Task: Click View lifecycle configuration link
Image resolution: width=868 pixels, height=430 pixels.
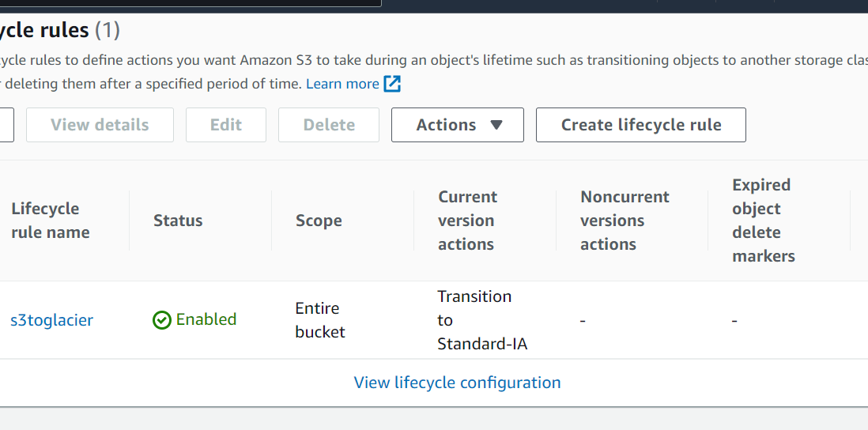Action: tap(457, 383)
